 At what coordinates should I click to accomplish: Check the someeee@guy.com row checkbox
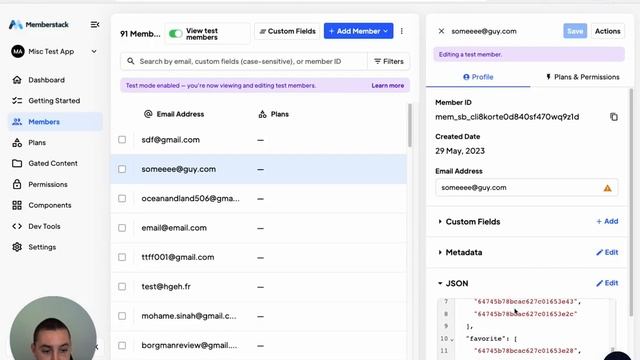click(122, 169)
